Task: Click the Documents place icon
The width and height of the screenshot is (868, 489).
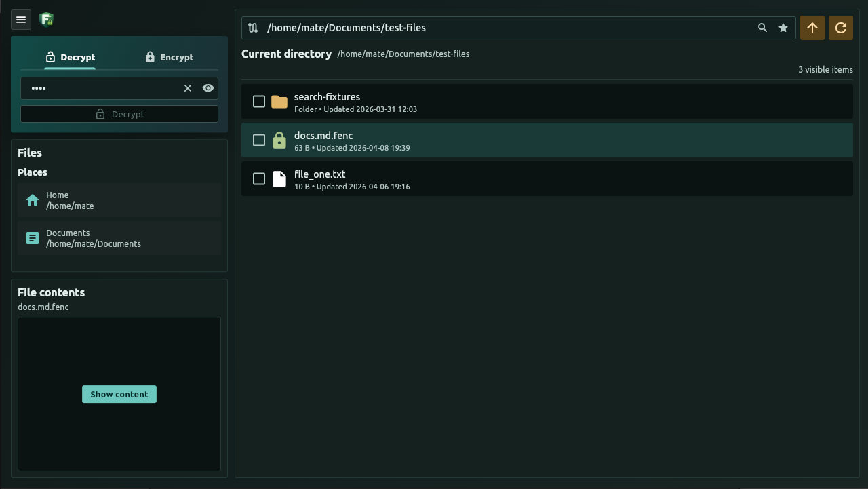Action: 33,238
